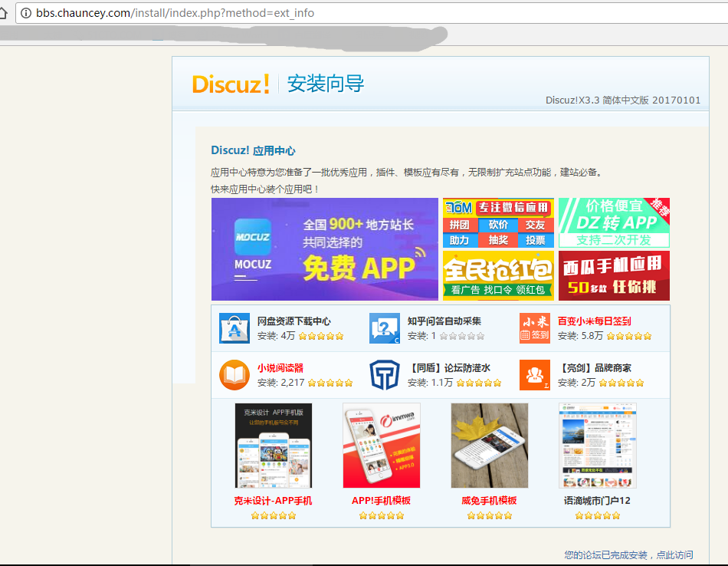Open 克米设计-APP手机 template link
Screen dimensions: 728x566
coord(273,501)
